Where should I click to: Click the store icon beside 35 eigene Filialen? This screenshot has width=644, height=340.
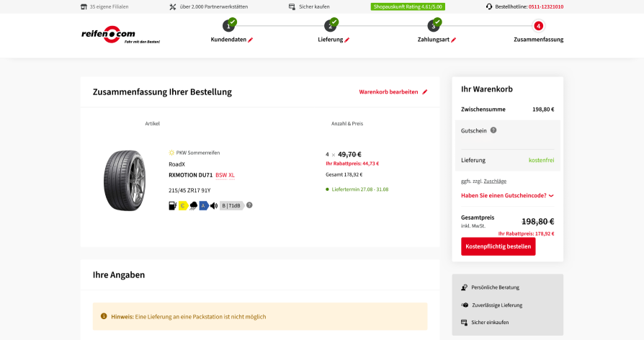click(x=84, y=6)
